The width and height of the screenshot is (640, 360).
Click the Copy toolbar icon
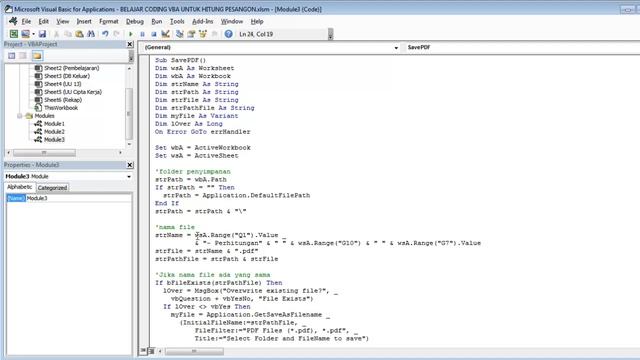coord(68,34)
